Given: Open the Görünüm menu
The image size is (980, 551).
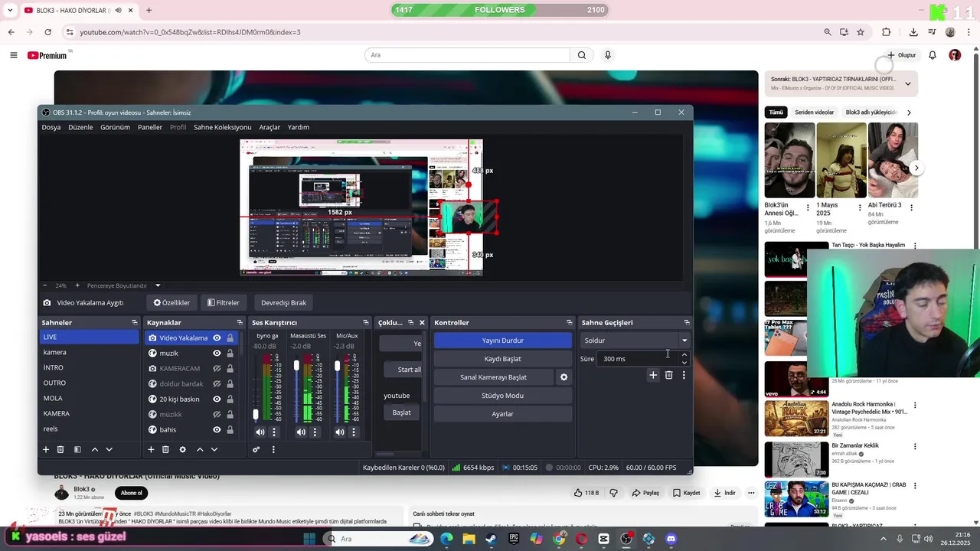Looking at the screenshot, I should (x=115, y=127).
